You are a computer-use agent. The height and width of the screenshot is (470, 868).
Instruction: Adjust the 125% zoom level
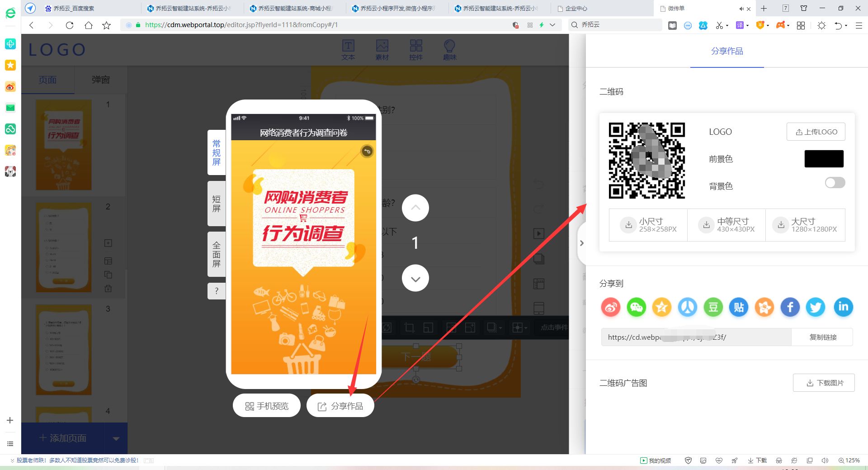(849, 461)
